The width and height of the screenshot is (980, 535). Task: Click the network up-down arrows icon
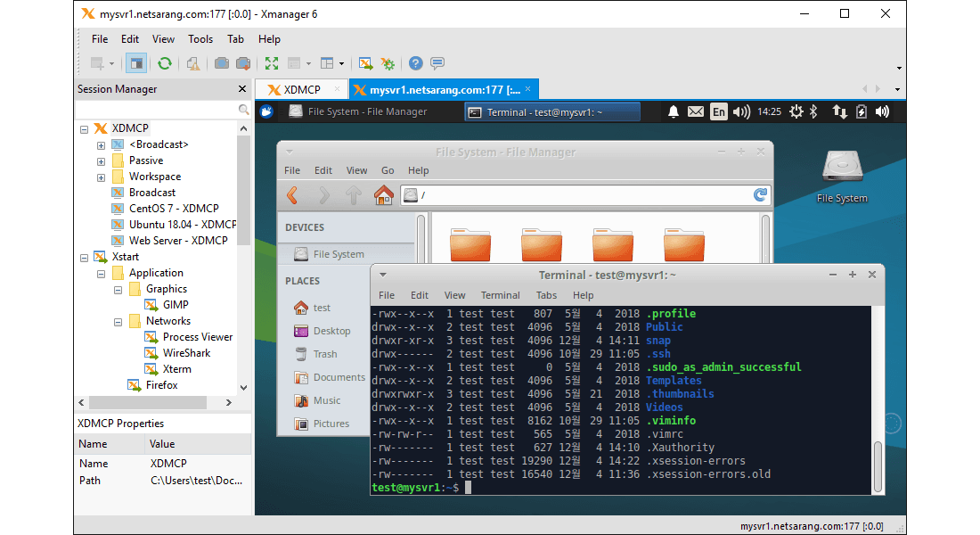(839, 112)
